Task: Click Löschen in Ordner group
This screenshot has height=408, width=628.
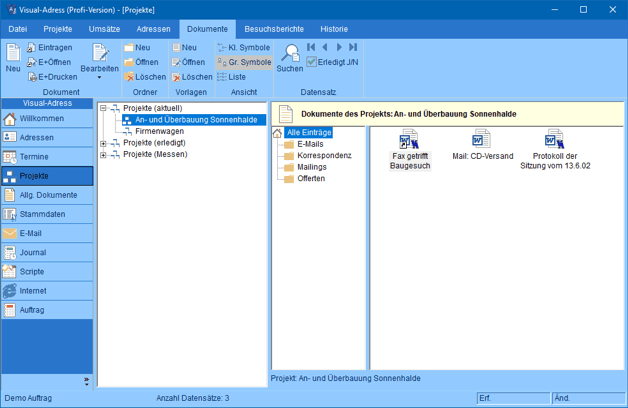Action: click(x=145, y=77)
